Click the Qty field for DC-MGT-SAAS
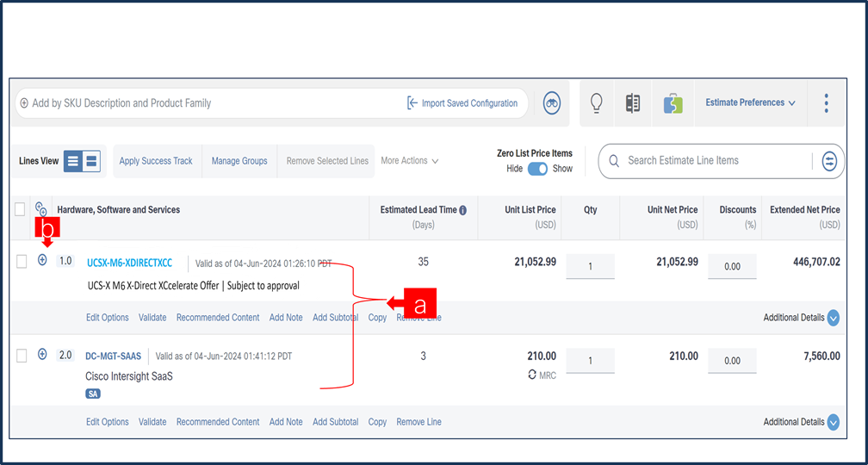Image resolution: width=868 pixels, height=465 pixels. coord(590,360)
